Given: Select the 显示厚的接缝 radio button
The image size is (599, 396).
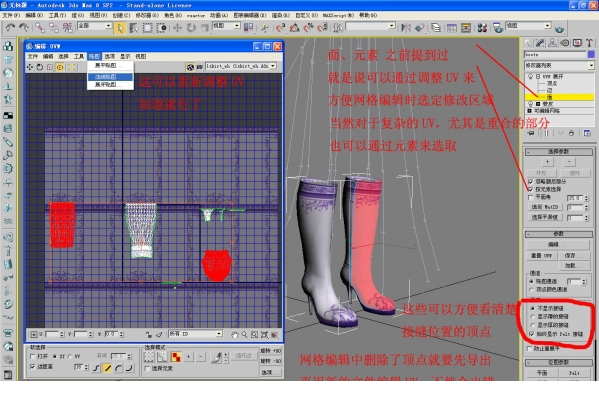Looking at the screenshot, I should (x=533, y=325).
